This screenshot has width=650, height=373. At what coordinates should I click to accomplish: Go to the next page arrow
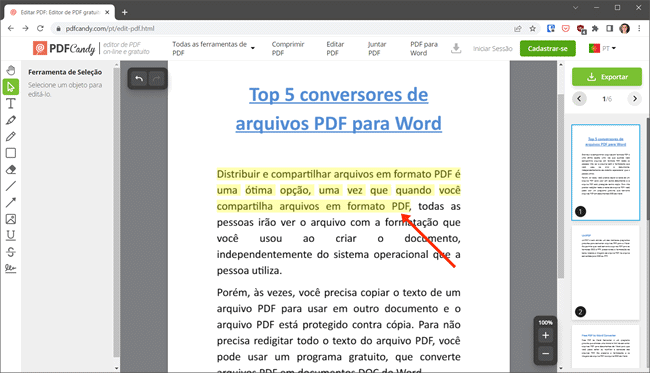coord(634,99)
